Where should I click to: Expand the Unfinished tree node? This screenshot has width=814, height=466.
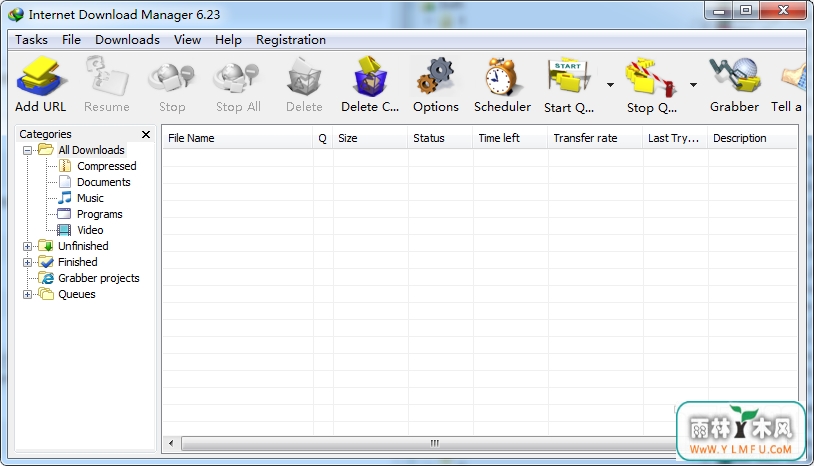(28, 246)
